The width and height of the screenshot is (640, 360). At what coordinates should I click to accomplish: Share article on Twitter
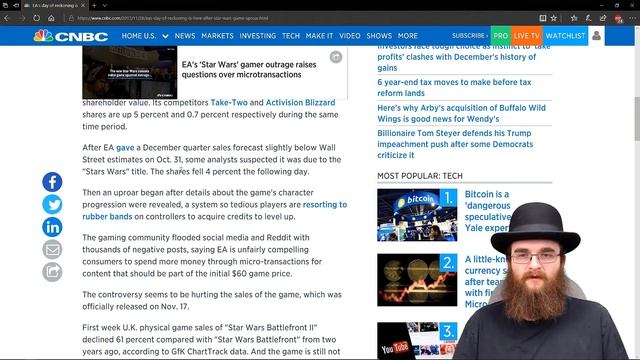click(x=52, y=204)
